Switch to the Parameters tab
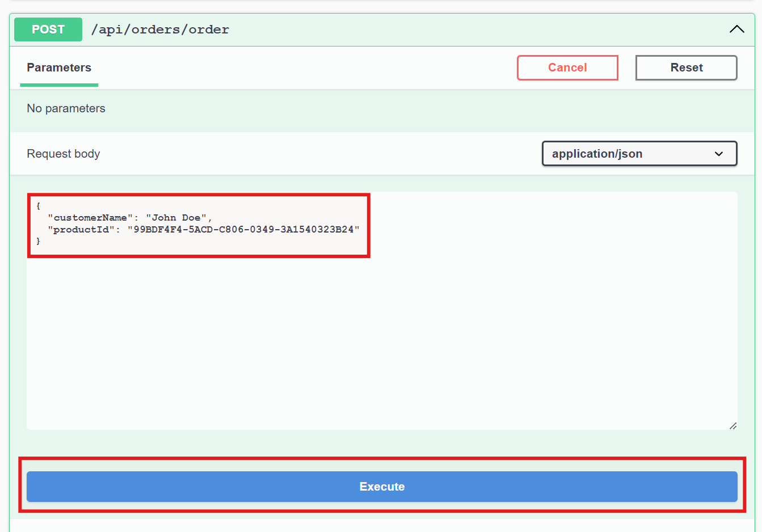Viewport: 762px width, 532px height. pyautogui.click(x=59, y=67)
